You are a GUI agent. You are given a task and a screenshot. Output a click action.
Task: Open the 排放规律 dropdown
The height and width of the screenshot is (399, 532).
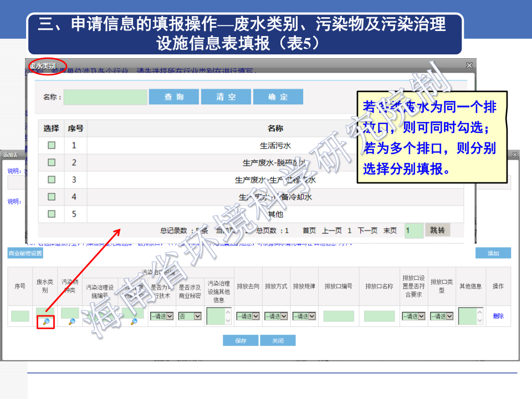(x=304, y=316)
